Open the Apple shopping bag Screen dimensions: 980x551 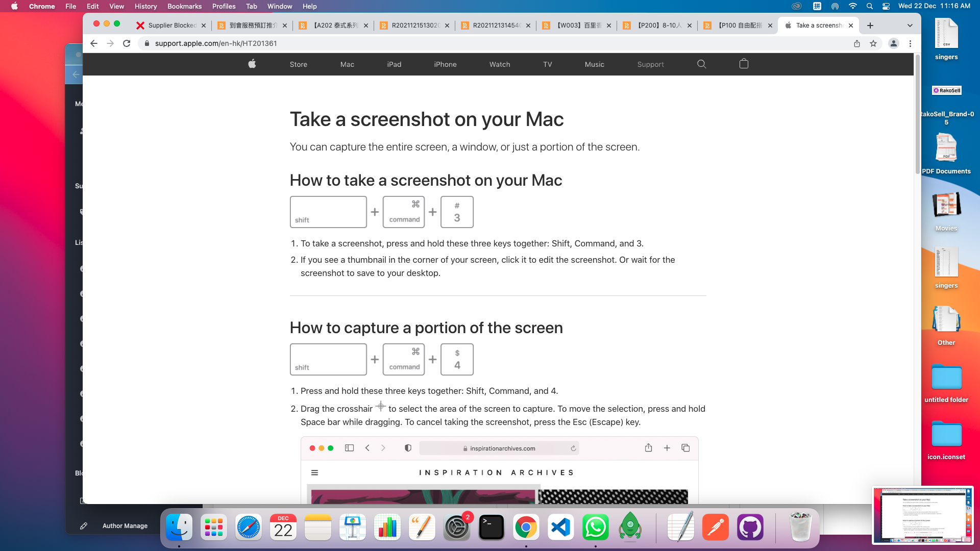click(744, 64)
